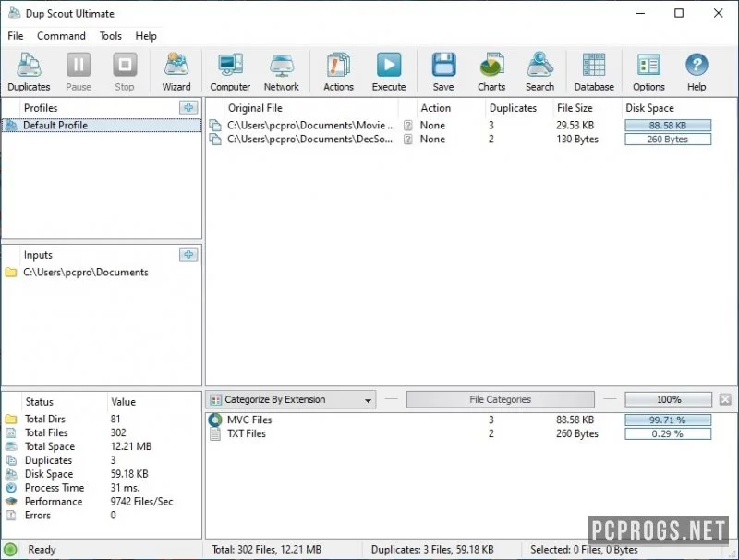739x560 pixels.
Task: Click 'Duplicates: 3 Files, 59.18 KB' status text
Action: point(432,550)
